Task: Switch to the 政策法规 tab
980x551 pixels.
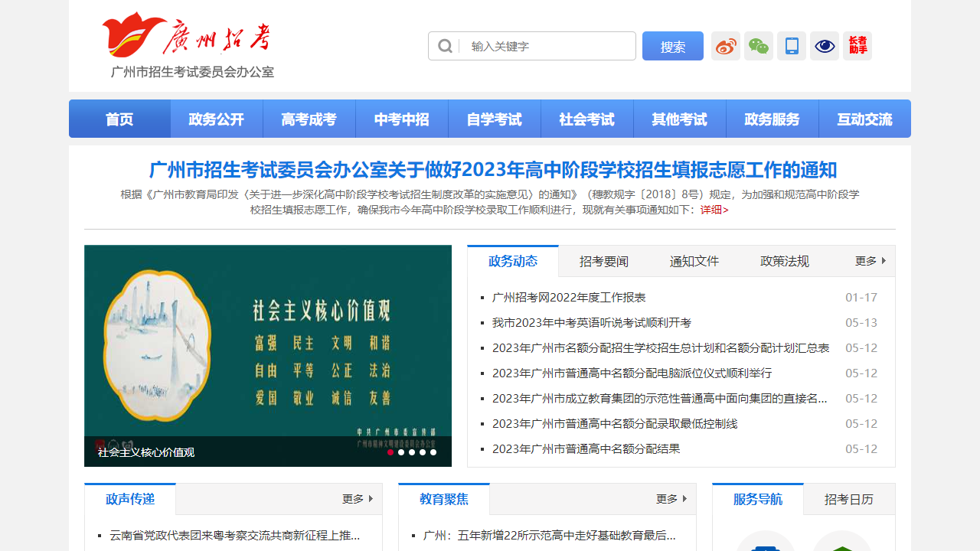Action: [785, 261]
